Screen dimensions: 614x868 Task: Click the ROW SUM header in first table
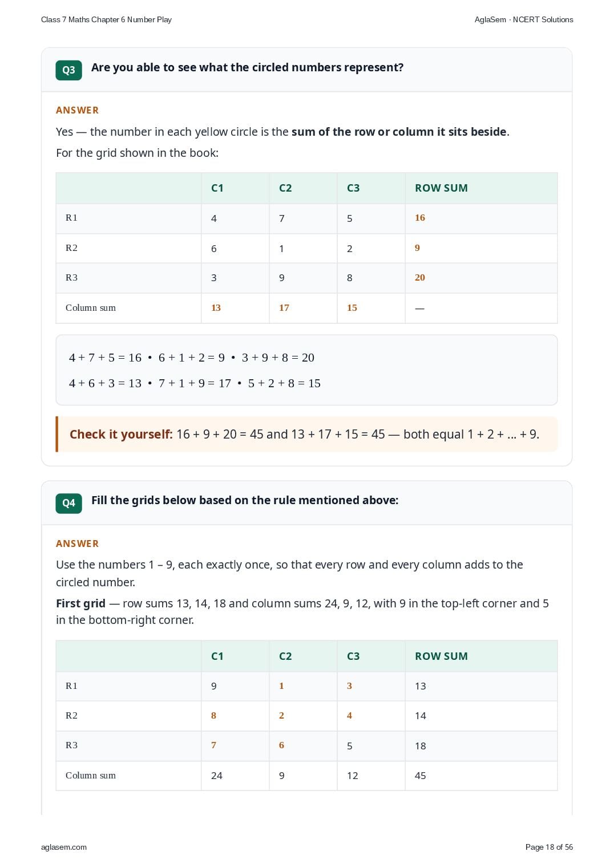[441, 188]
